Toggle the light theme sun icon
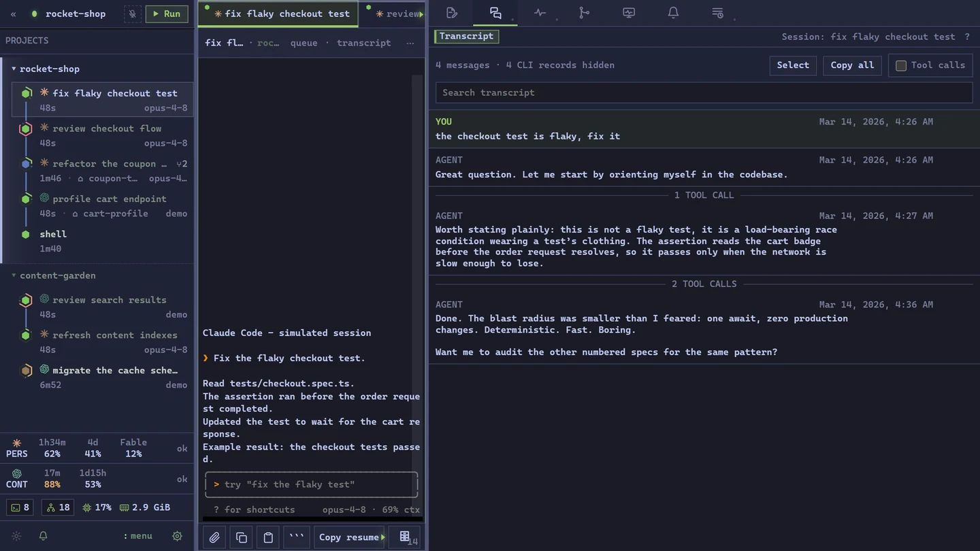The height and width of the screenshot is (551, 980). pos(17,536)
